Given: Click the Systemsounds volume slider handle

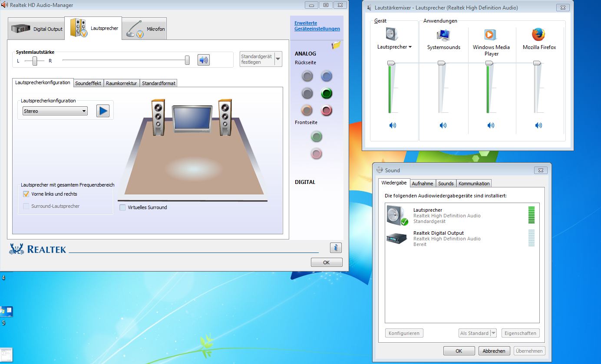Looking at the screenshot, I should pyautogui.click(x=442, y=63).
